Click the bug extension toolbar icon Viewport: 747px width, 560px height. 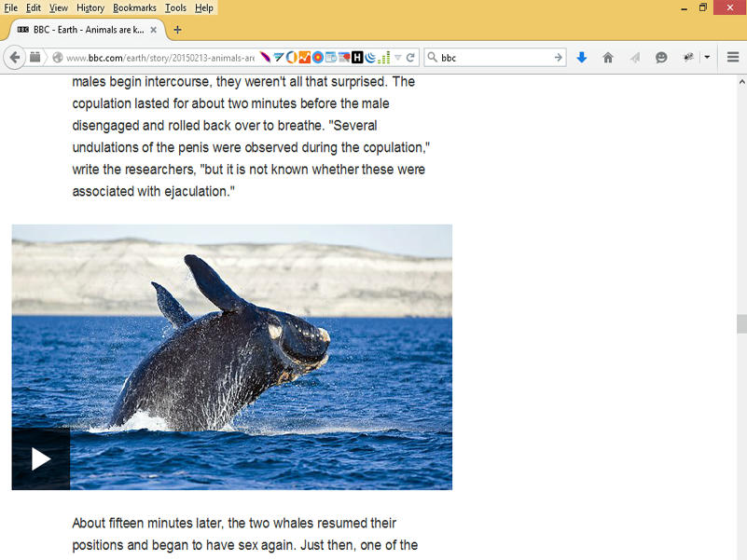[688, 58]
